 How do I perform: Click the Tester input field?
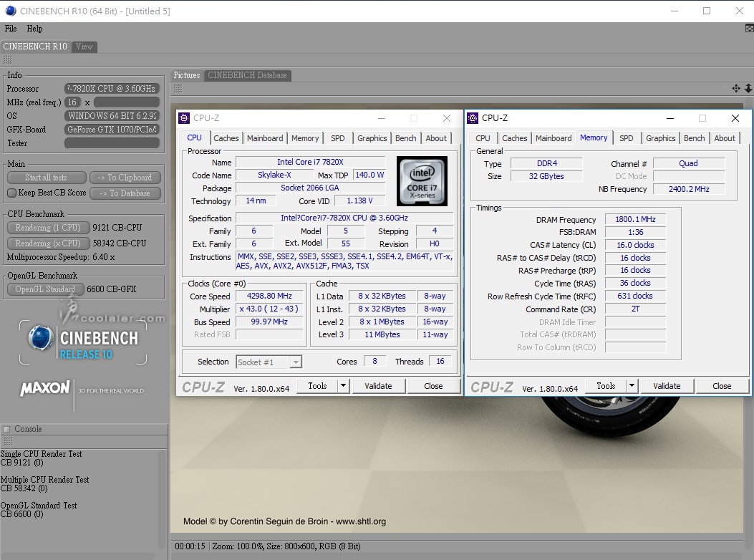112,143
